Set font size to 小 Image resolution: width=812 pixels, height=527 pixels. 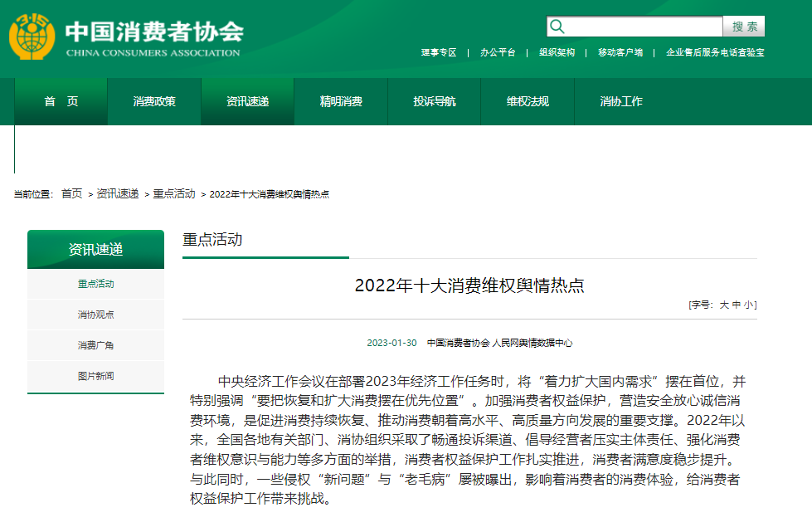click(747, 305)
